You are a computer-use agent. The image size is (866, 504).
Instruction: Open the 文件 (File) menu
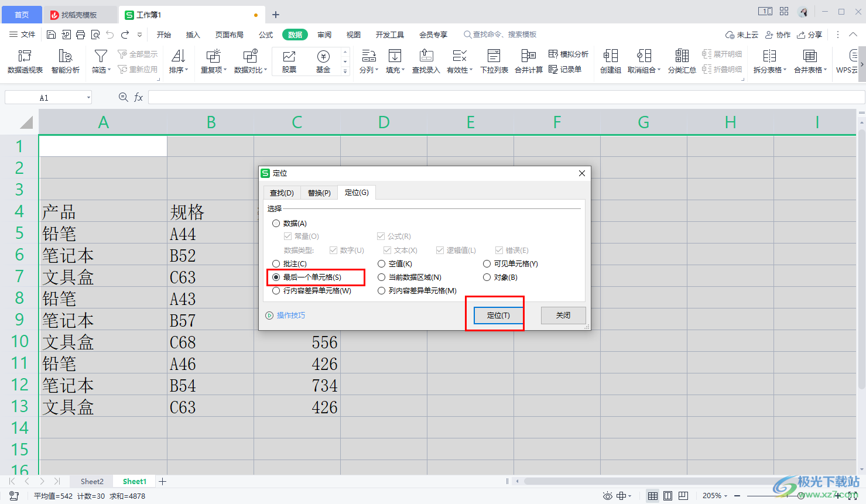(x=22, y=35)
